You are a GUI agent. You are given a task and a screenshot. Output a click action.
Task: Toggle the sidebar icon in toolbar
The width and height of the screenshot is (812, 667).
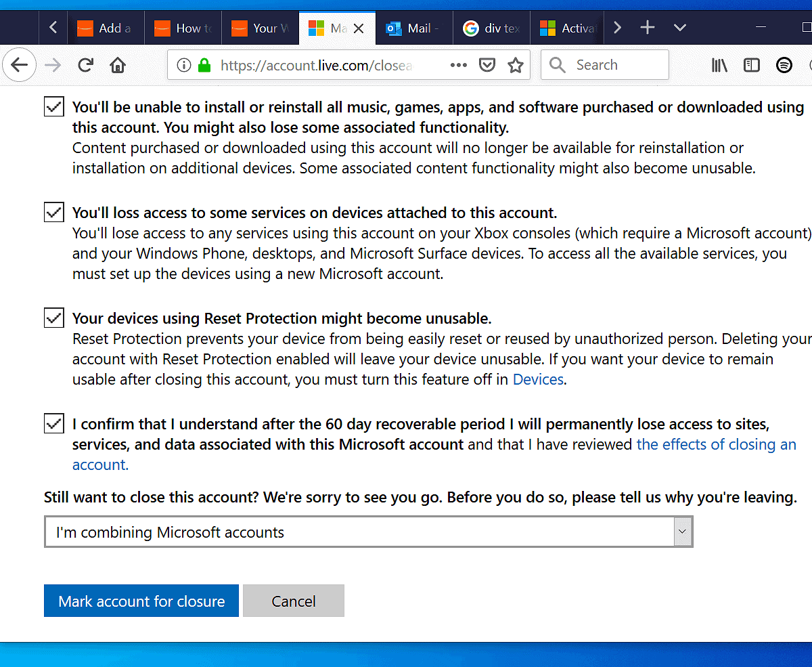752,65
